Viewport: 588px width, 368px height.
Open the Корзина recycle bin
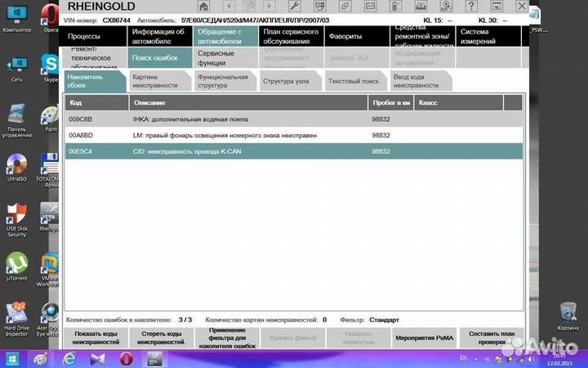pos(569,312)
